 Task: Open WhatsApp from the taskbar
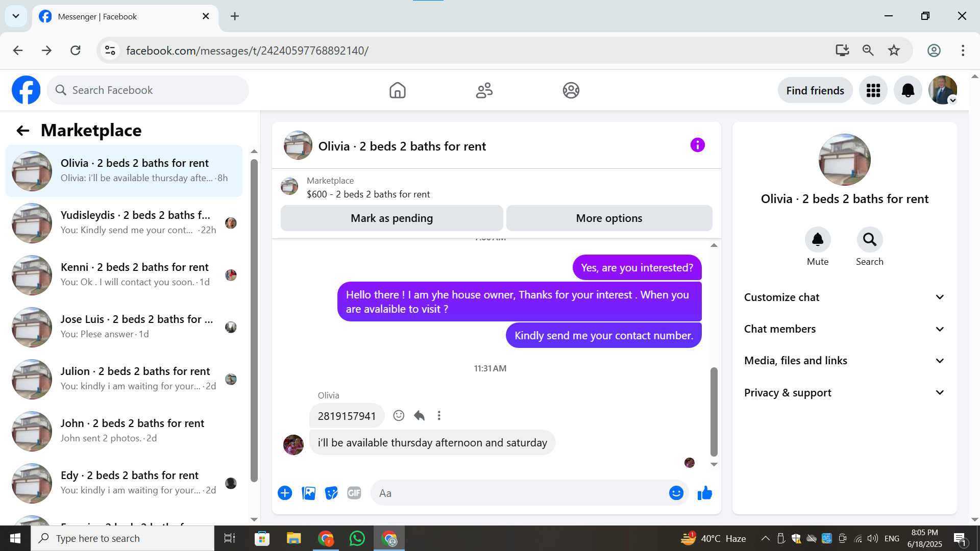[357, 538]
